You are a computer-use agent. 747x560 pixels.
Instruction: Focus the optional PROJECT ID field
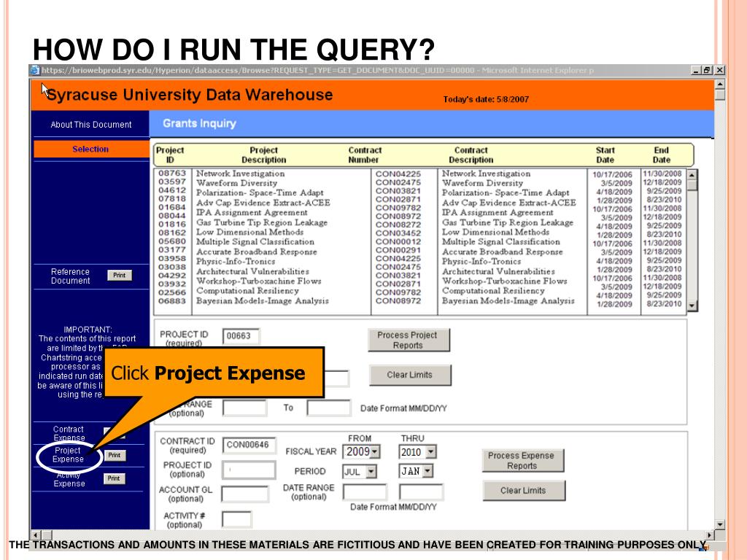pyautogui.click(x=249, y=470)
